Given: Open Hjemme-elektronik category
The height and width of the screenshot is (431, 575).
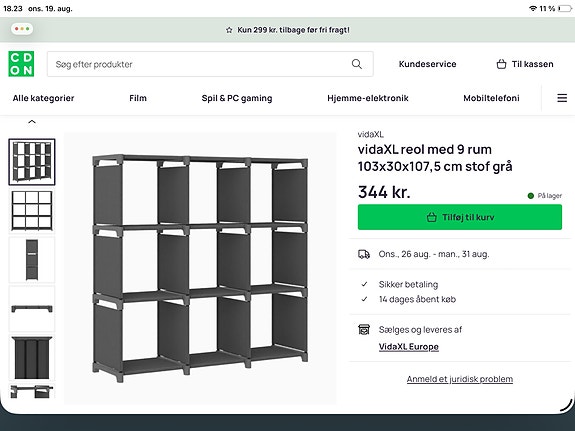Looking at the screenshot, I should 368,98.
